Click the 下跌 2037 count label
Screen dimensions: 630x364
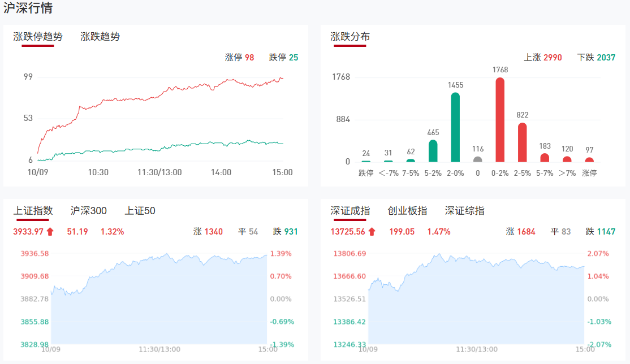point(596,58)
